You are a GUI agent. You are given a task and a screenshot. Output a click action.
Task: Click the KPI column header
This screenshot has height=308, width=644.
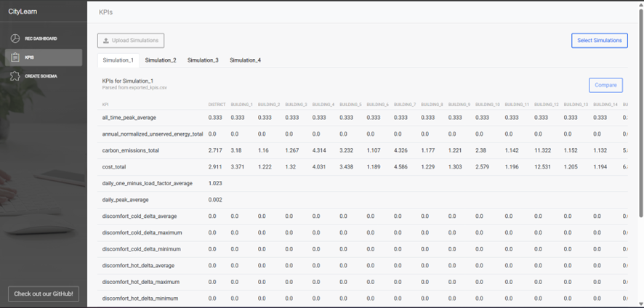[105, 105]
